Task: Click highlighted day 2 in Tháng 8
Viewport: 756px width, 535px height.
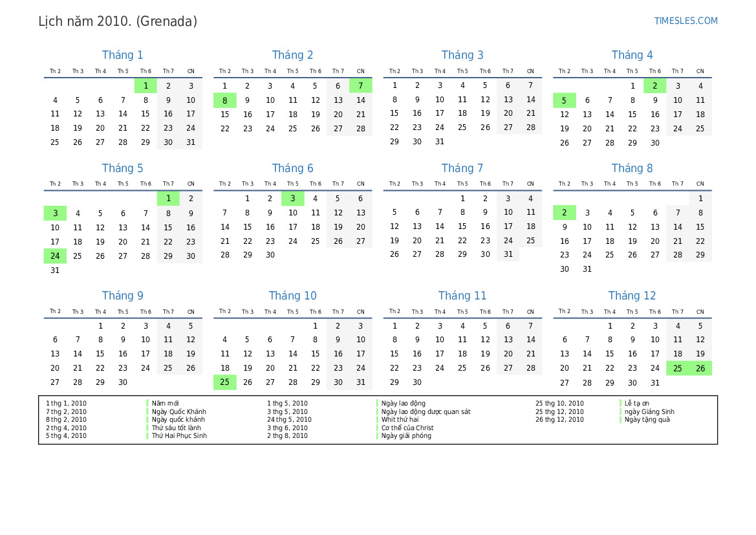Action: [564, 213]
